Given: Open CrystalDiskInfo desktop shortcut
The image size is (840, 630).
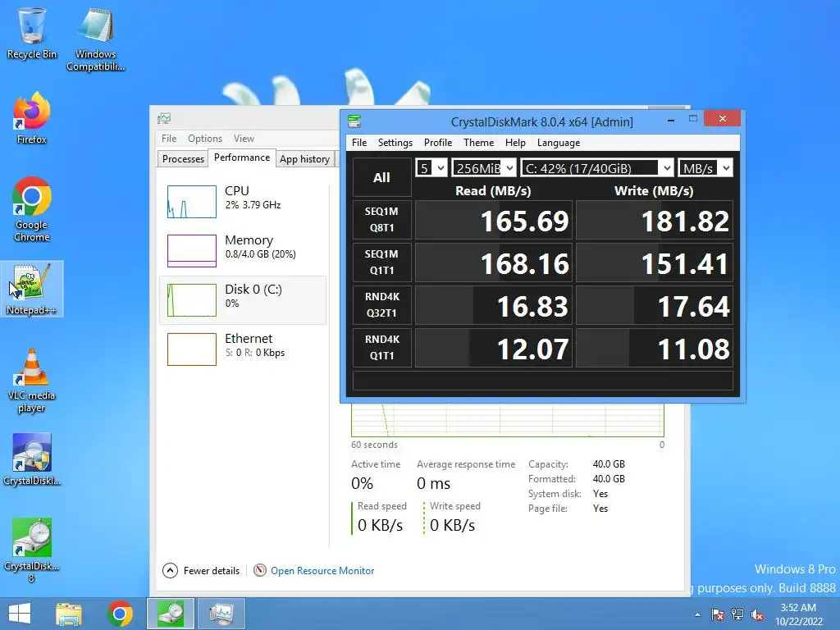Looking at the screenshot, I should (32, 459).
